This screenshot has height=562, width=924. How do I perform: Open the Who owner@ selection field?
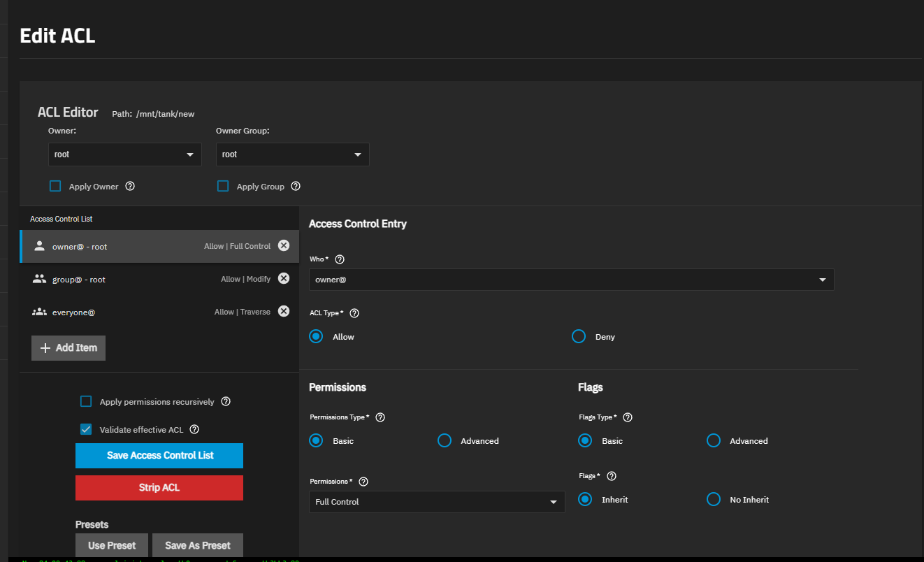[x=570, y=280]
